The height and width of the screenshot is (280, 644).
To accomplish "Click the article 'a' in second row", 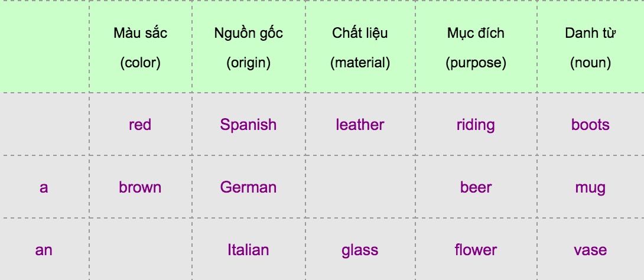I will point(44,187).
